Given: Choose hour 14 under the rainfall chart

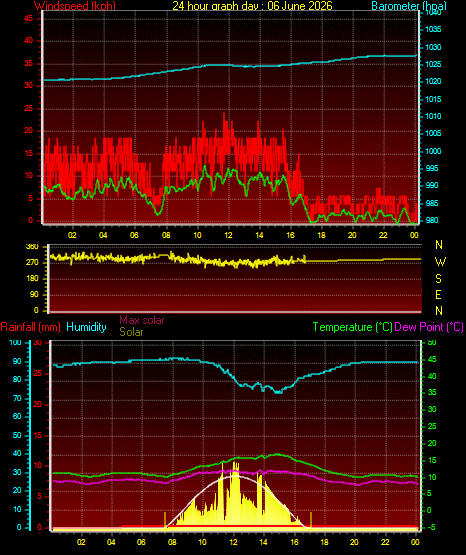Looking at the screenshot, I should (x=263, y=542).
